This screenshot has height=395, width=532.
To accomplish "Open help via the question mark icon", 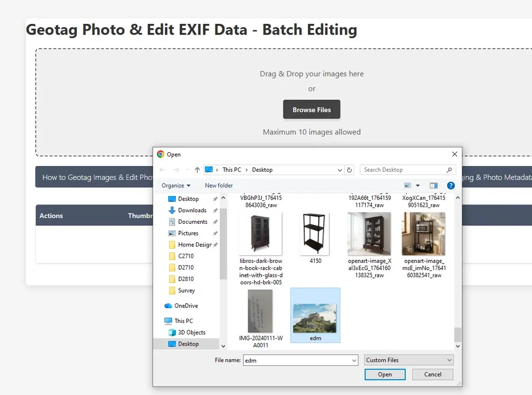I will 450,185.
